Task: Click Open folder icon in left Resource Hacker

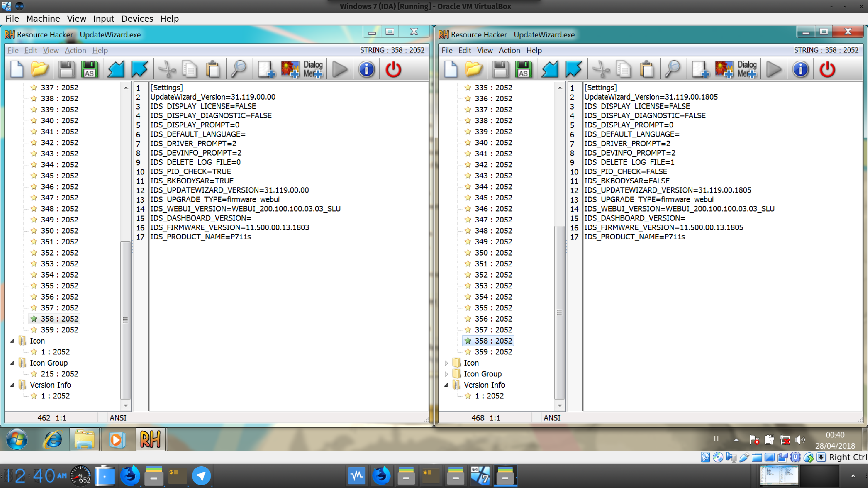Action: tap(40, 69)
